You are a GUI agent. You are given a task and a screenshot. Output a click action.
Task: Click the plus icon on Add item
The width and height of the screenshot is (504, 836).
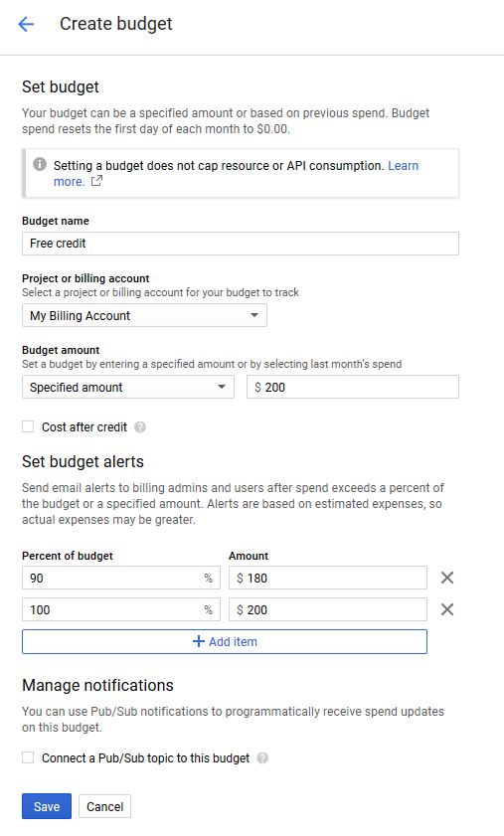pyautogui.click(x=199, y=641)
